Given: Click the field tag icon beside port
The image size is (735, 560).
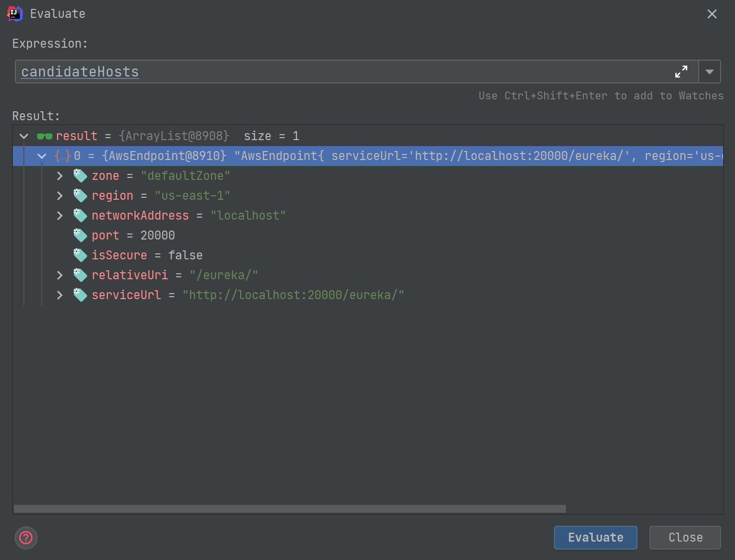Looking at the screenshot, I should [x=80, y=236].
